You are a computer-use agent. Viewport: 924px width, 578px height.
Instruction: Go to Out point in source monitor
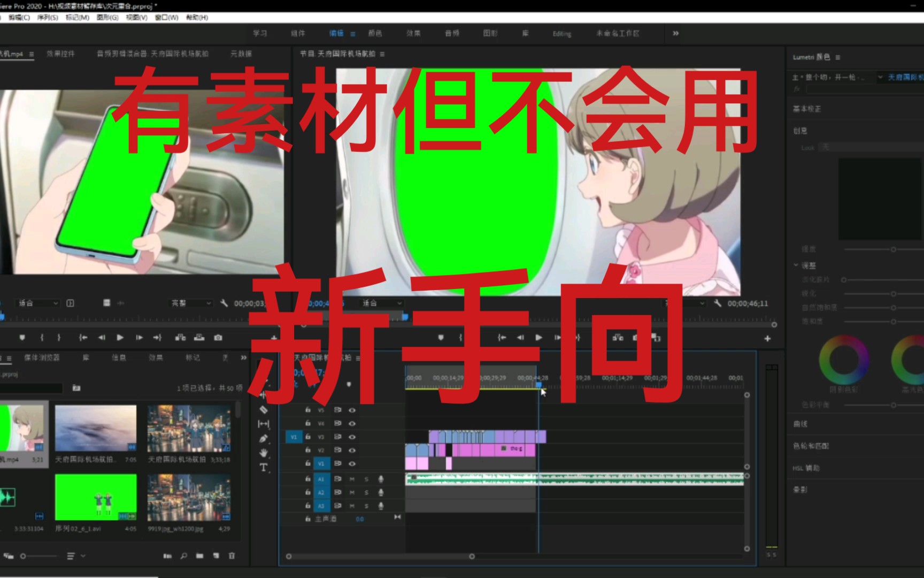click(157, 338)
